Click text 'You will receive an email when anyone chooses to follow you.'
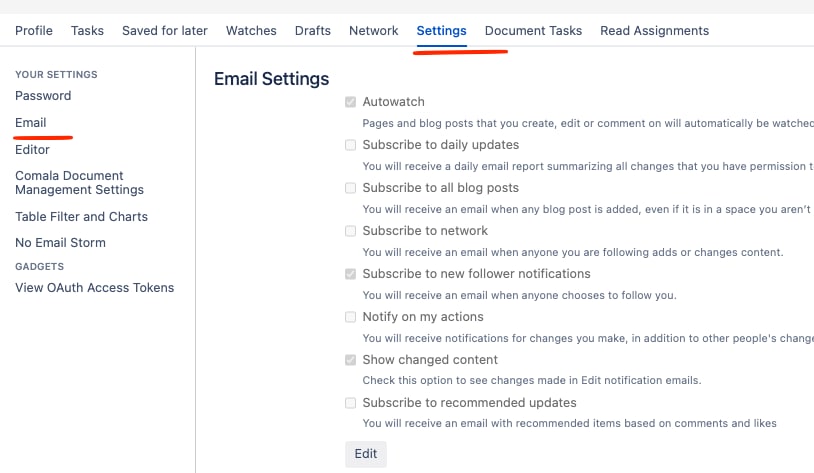Screen dimensions: 814x473 [519, 295]
